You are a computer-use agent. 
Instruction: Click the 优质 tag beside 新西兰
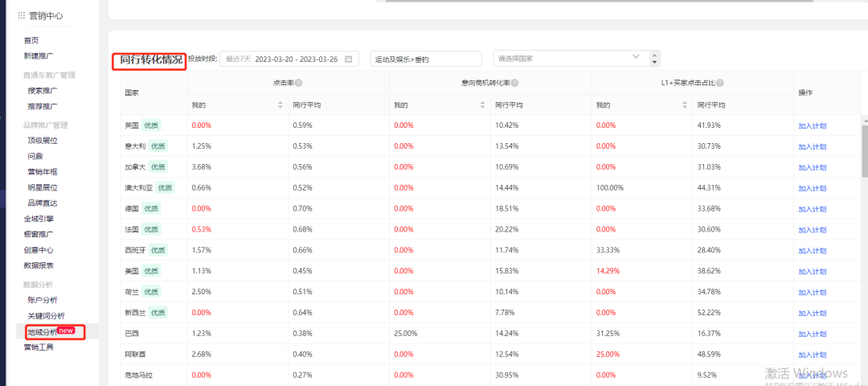point(159,314)
